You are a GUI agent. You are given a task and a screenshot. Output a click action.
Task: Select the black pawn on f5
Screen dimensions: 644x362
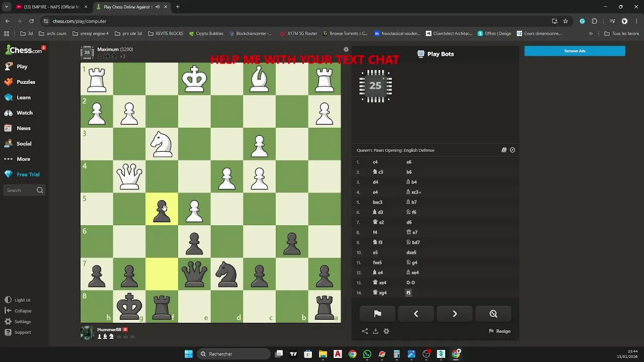pyautogui.click(x=162, y=210)
